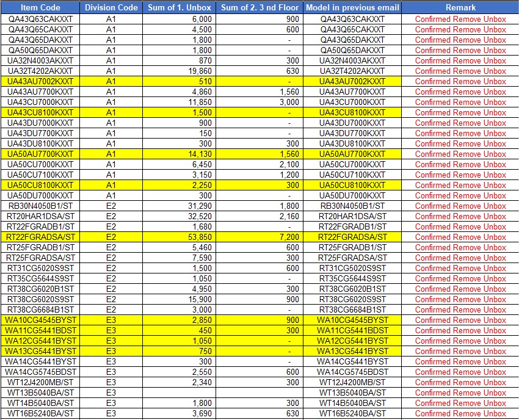Select the Remark column header

pyautogui.click(x=460, y=7)
